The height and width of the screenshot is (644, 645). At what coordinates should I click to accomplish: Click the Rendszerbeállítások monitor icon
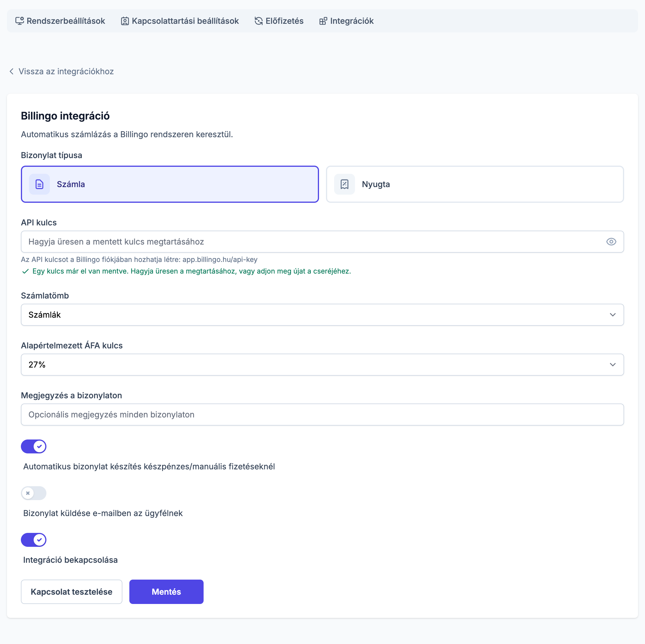coord(20,21)
